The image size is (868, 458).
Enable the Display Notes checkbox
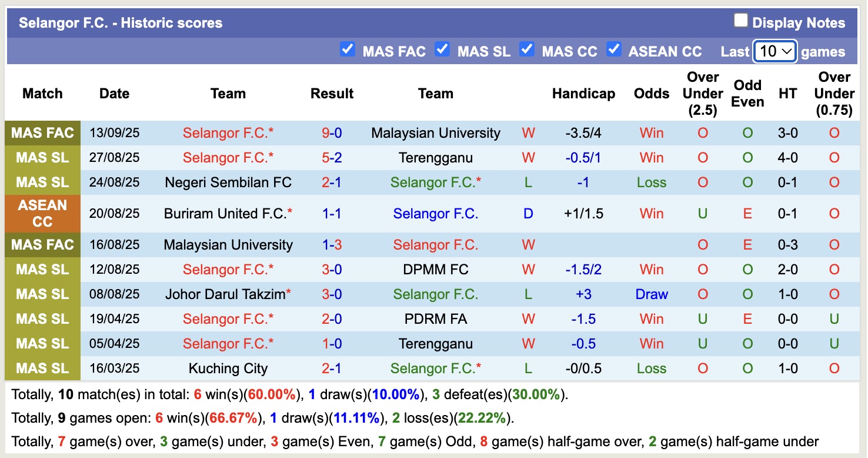point(740,21)
